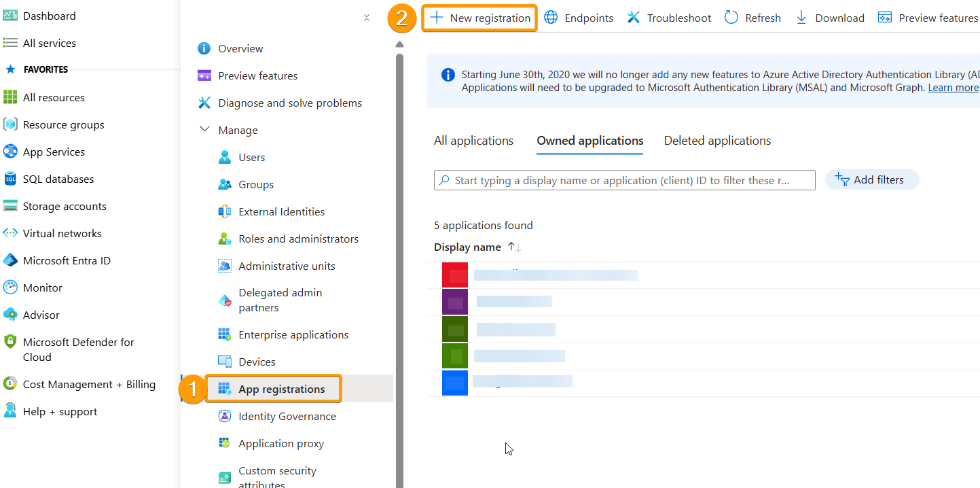The width and height of the screenshot is (980, 488).
Task: Click the Roles and administrators icon
Action: tap(225, 239)
